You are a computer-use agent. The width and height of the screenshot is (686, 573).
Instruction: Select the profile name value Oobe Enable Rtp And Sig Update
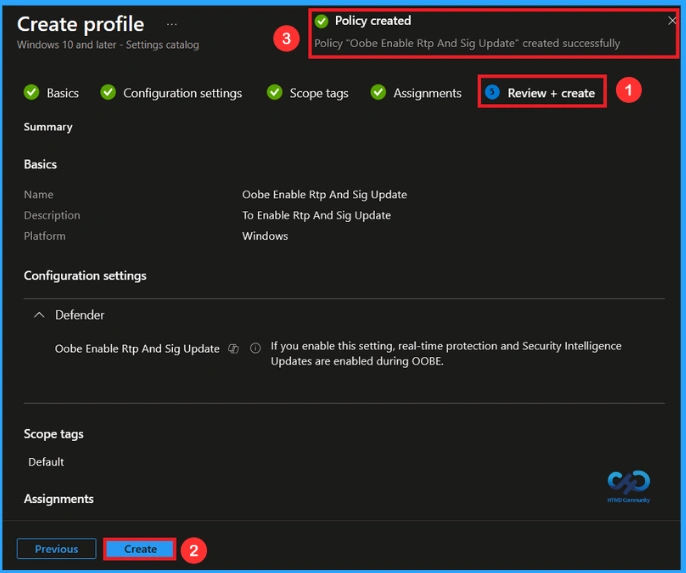tap(325, 195)
